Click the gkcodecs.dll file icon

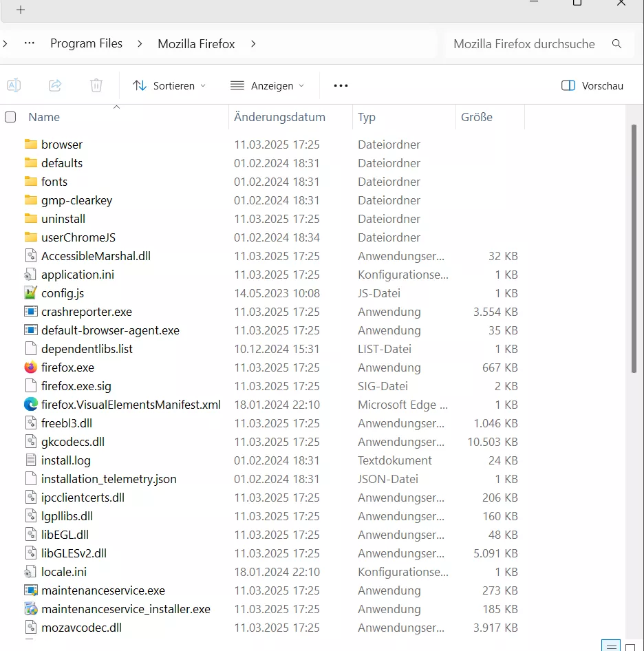(31, 442)
